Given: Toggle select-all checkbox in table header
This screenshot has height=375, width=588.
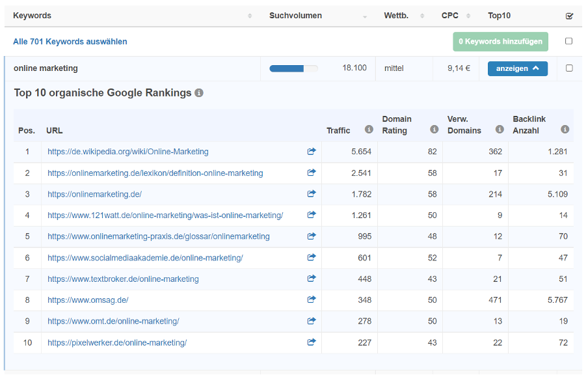Looking at the screenshot, I should (569, 16).
